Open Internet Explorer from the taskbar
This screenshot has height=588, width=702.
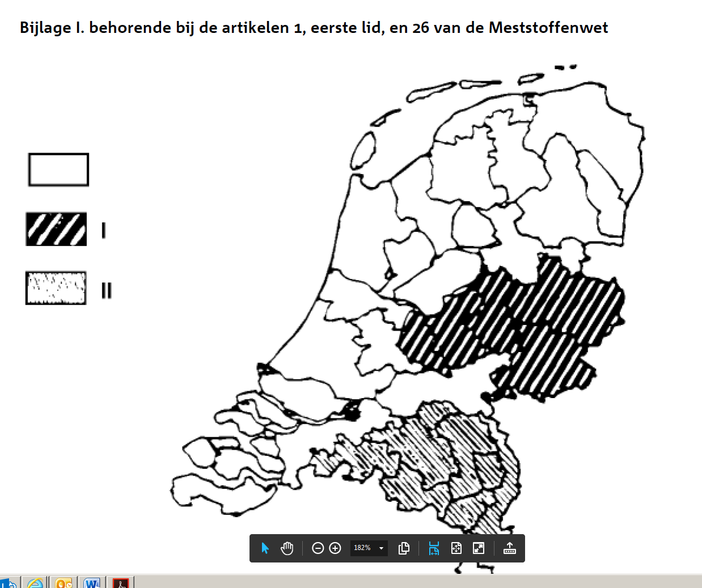pyautogui.click(x=35, y=583)
